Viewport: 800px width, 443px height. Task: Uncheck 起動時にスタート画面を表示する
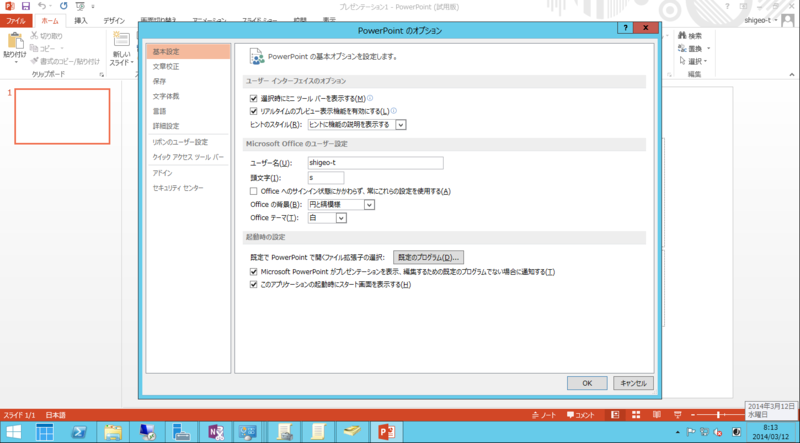tap(254, 285)
